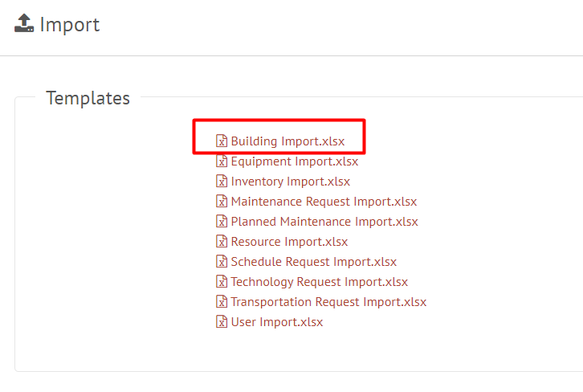Click the Excel icon beside Schedule Request Import.xlsx
This screenshot has width=583, height=392.
tap(222, 261)
